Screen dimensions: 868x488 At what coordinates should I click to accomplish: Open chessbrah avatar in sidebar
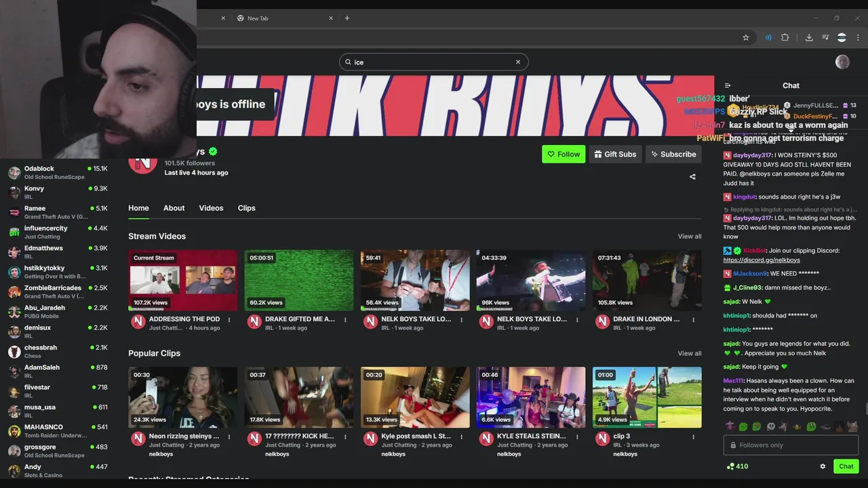tap(14, 352)
